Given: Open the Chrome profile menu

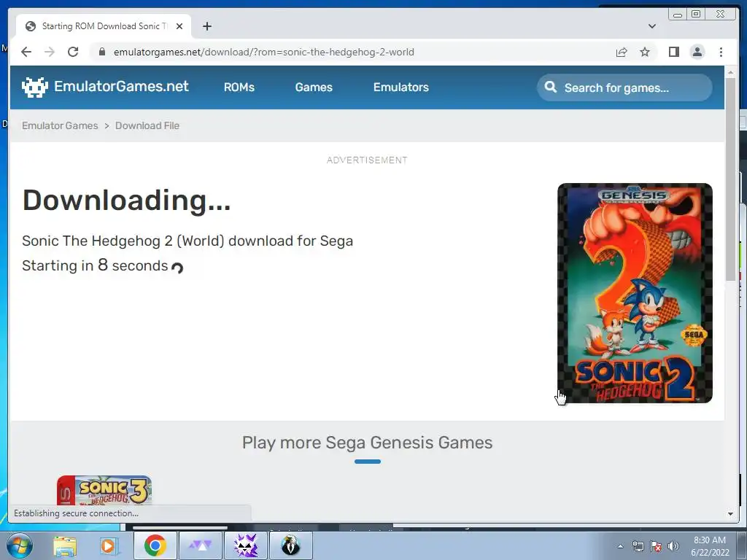Looking at the screenshot, I should coord(697,52).
